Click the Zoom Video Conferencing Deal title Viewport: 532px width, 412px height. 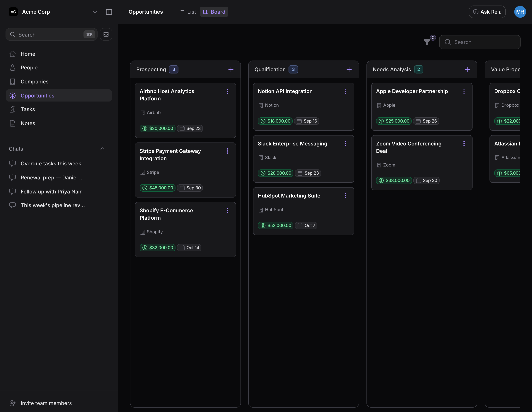pyautogui.click(x=409, y=147)
